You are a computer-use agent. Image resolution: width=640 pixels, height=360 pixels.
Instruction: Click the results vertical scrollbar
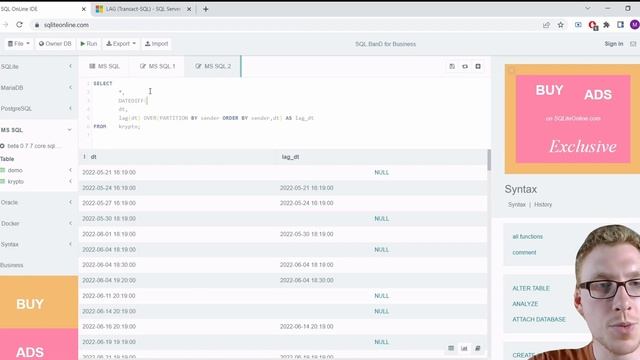point(489,160)
